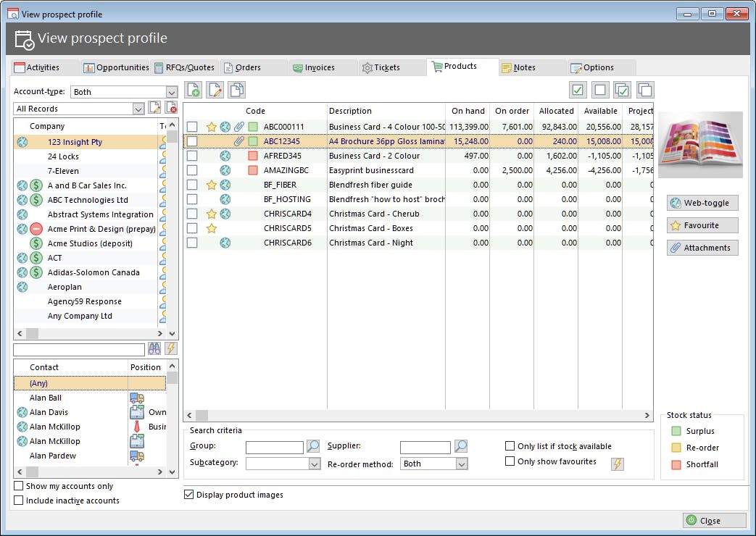756x536 pixels.
Task: Click the add new product icon
Action: [x=194, y=90]
